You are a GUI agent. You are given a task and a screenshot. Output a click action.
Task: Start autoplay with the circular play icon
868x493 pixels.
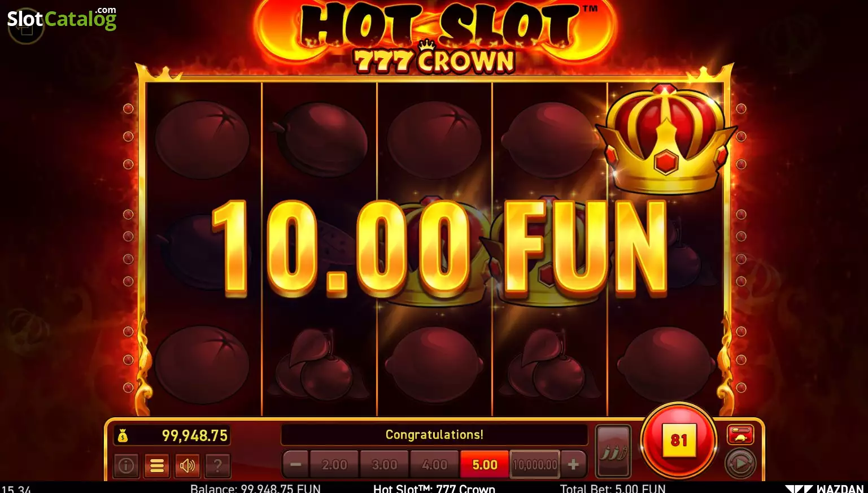(740, 464)
